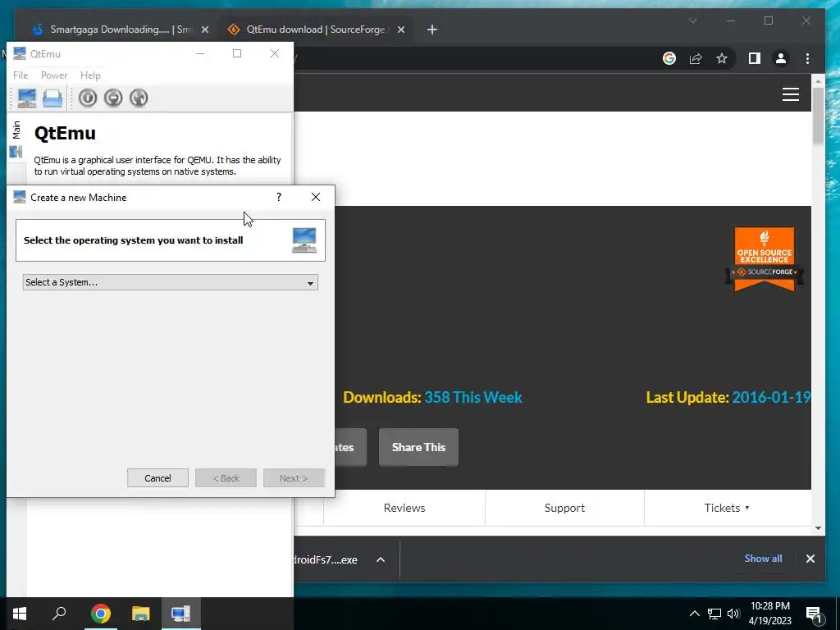Click the Start power toolbar icon in QtEmu
Image resolution: width=840 pixels, height=630 pixels.
tap(88, 98)
